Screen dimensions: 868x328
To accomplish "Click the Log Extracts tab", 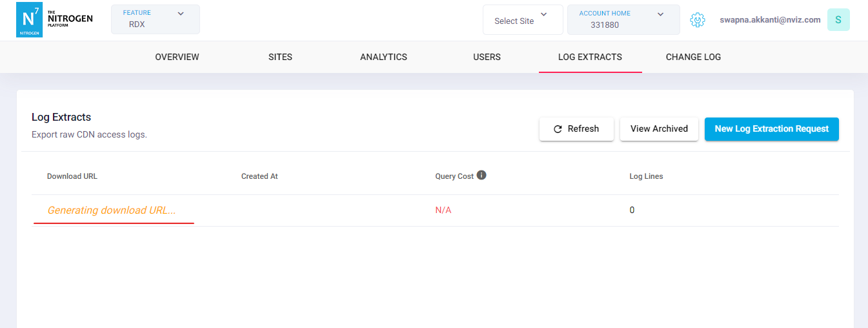I will pos(590,57).
